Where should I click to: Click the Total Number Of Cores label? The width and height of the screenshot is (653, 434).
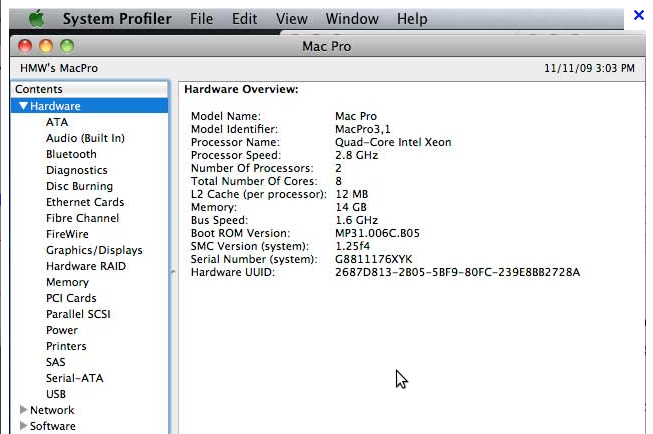[254, 181]
